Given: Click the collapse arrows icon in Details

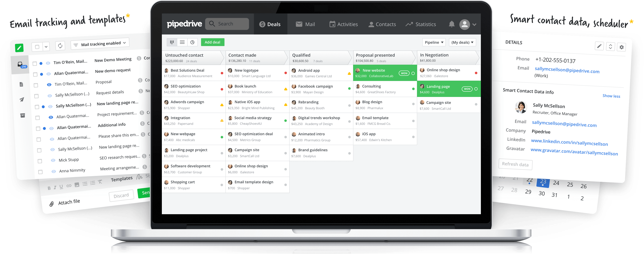Looking at the screenshot, I should pyautogui.click(x=610, y=46).
